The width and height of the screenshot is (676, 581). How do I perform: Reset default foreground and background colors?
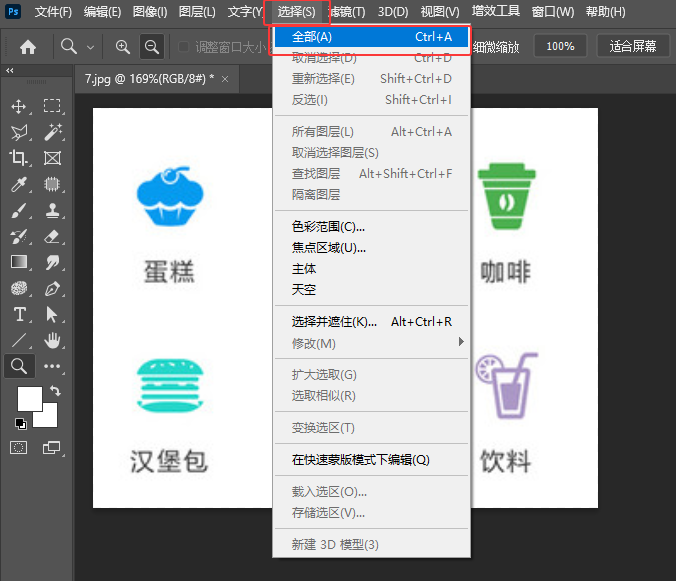(20, 424)
